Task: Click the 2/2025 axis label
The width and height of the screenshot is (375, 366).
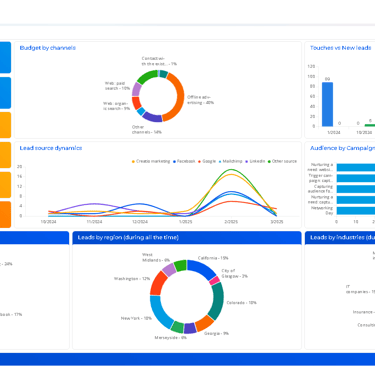Action: pos(231,222)
